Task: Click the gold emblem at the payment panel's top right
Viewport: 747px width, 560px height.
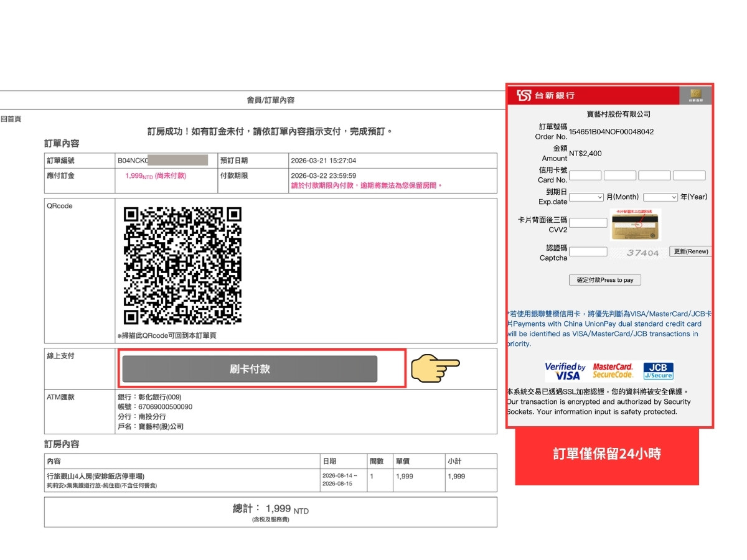Action: tap(697, 96)
